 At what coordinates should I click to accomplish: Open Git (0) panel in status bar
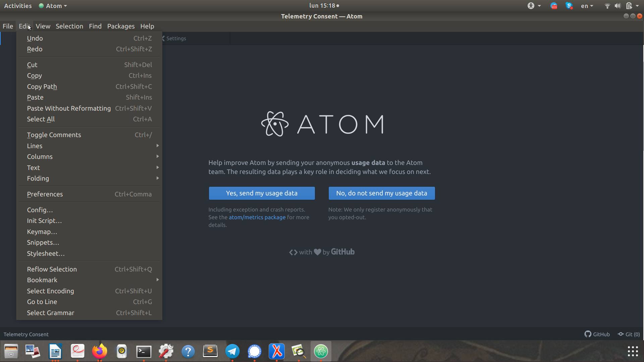click(x=629, y=334)
